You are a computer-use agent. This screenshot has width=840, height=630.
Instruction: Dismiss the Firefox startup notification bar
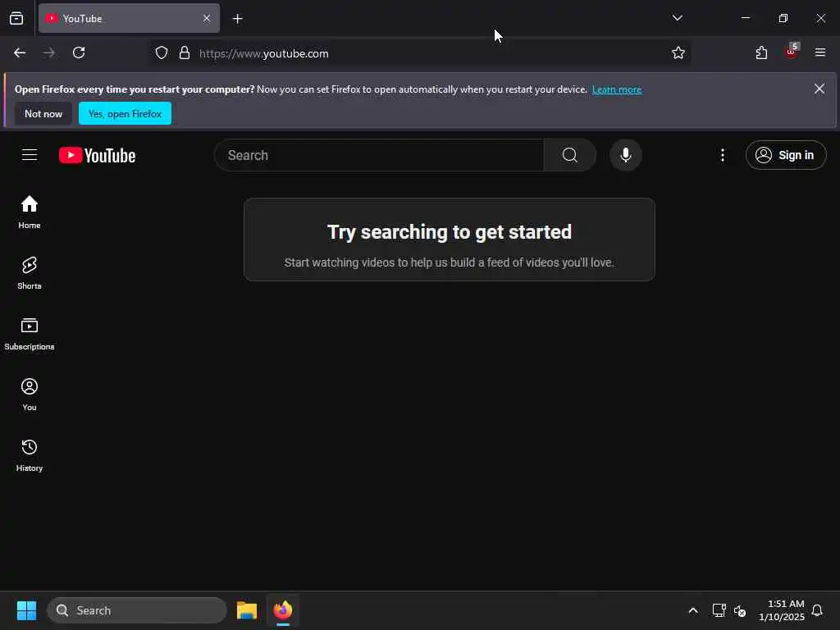819,89
